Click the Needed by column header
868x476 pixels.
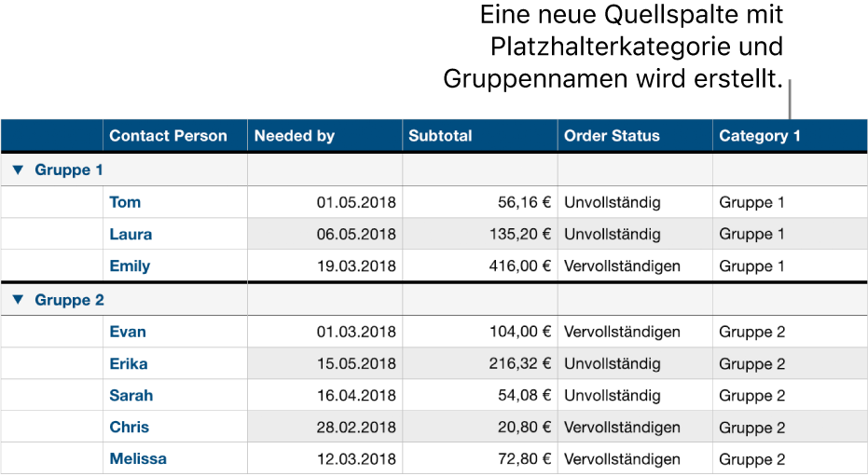tap(294, 136)
